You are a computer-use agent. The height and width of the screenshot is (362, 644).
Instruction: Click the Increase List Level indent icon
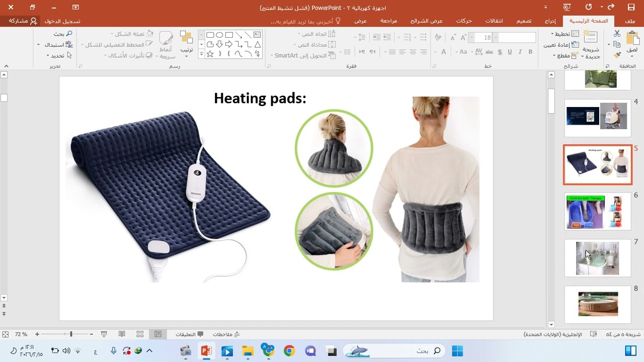point(376,38)
